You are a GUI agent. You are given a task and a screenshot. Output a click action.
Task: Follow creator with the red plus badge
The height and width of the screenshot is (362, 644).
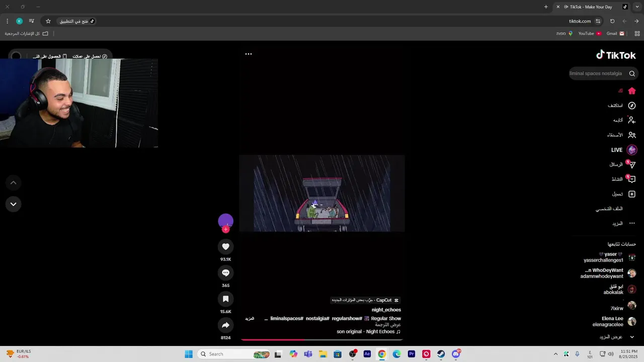click(x=225, y=229)
